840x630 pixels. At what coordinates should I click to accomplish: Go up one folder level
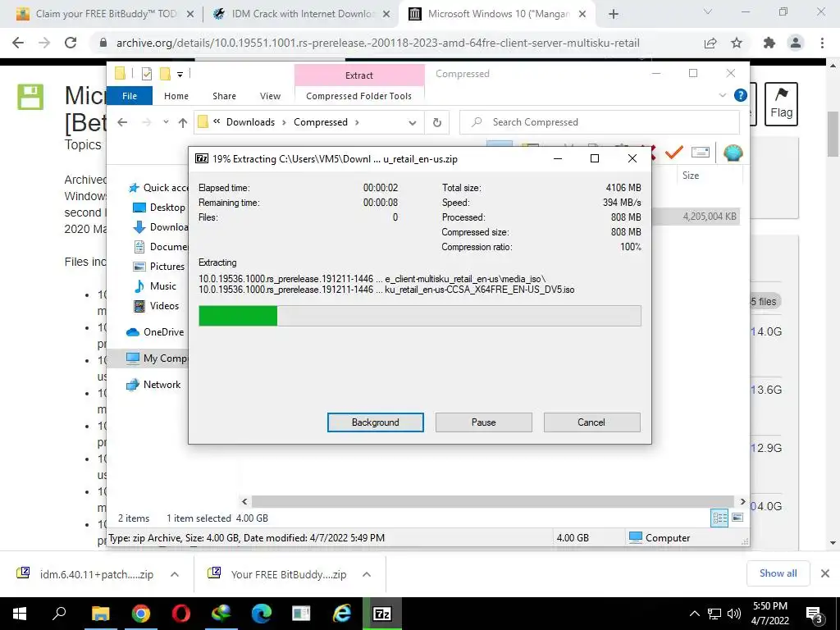183,123
